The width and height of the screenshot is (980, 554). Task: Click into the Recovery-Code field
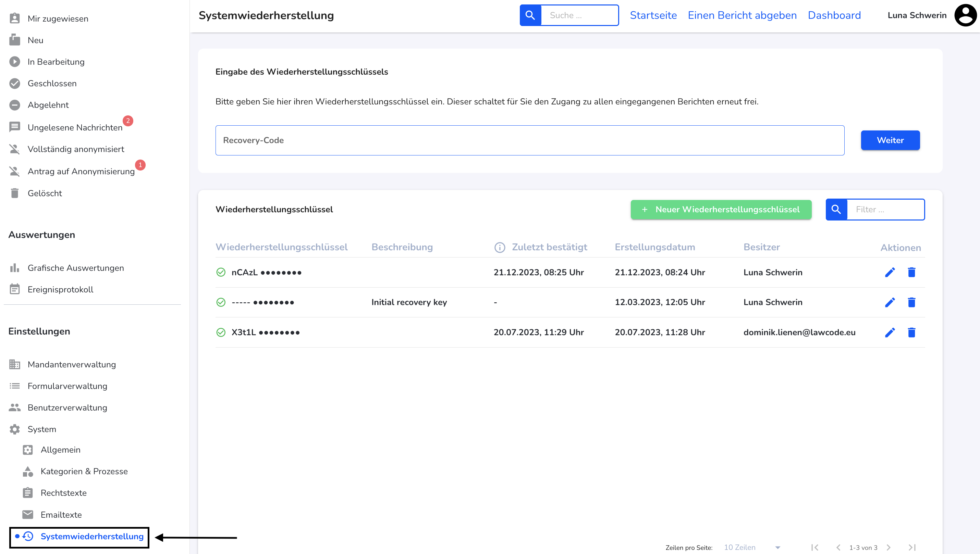(530, 140)
